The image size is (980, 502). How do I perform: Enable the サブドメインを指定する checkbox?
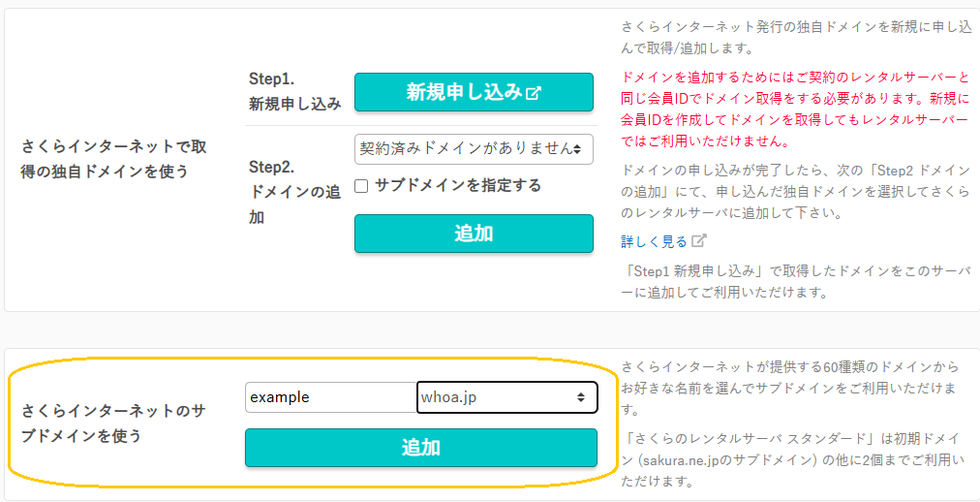[360, 186]
